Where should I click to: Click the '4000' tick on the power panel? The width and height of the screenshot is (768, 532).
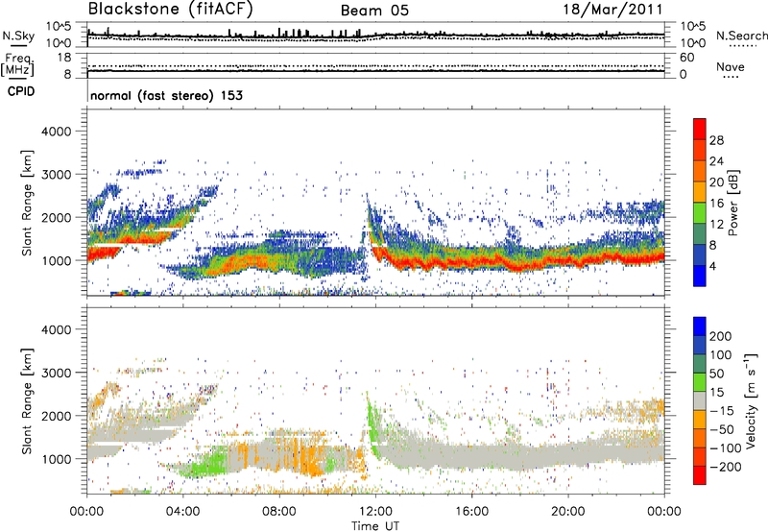[56, 132]
